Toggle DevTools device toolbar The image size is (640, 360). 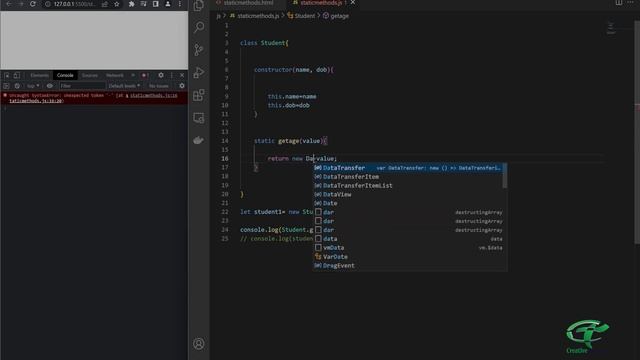click(x=17, y=75)
